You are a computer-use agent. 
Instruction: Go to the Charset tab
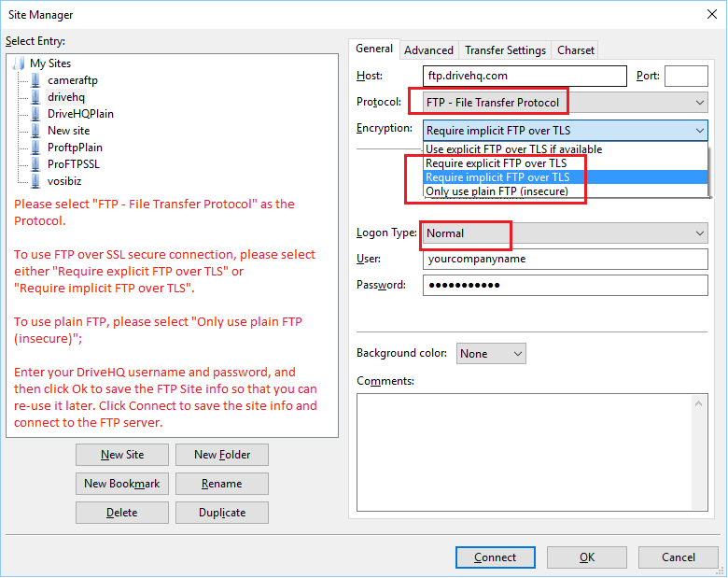click(x=576, y=50)
